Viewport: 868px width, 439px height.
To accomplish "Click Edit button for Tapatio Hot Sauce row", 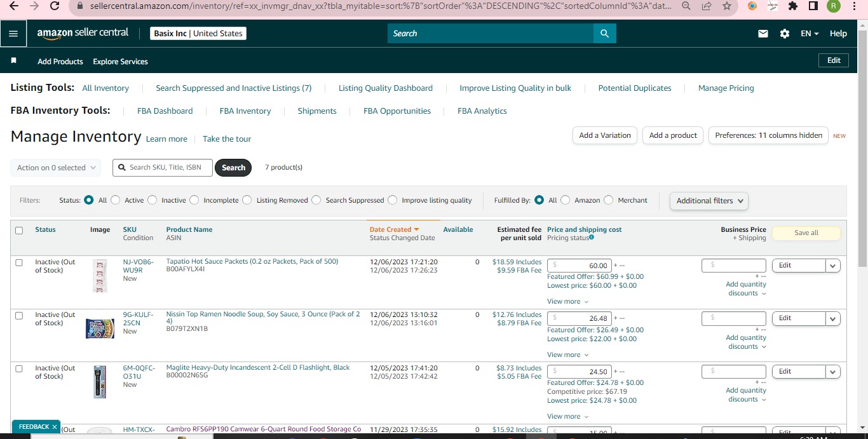I will 799,266.
